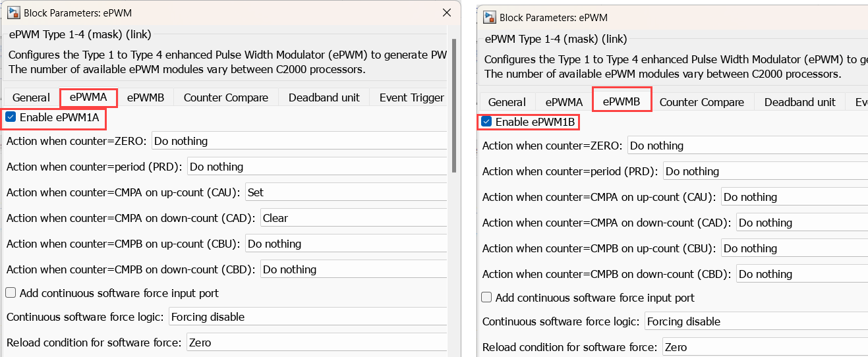Open Counter Compare tab in left dialog

click(x=225, y=97)
